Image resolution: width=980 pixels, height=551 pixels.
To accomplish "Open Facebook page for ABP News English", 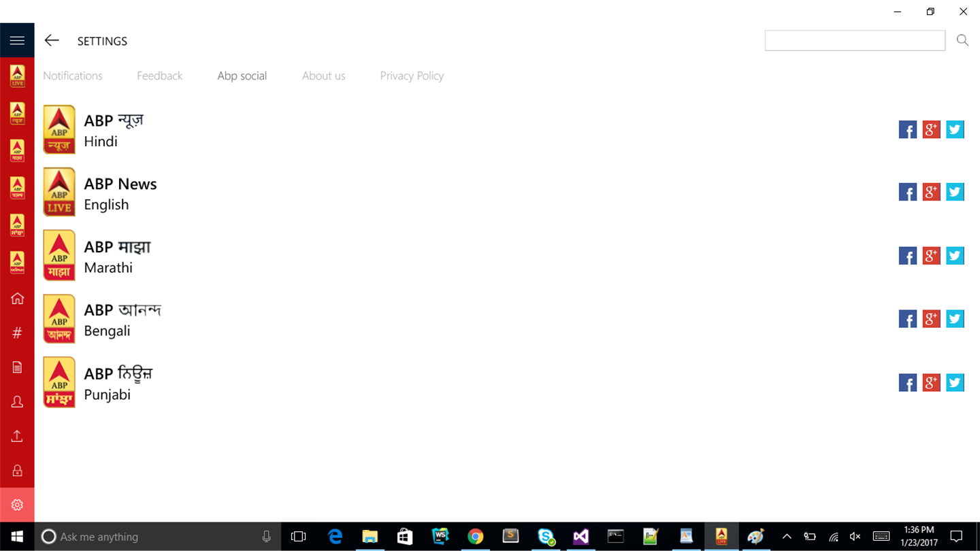I will (908, 192).
